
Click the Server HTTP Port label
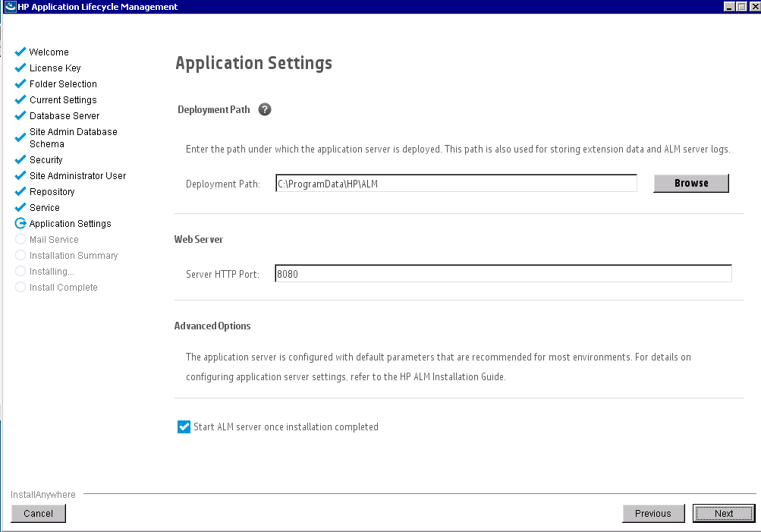223,274
